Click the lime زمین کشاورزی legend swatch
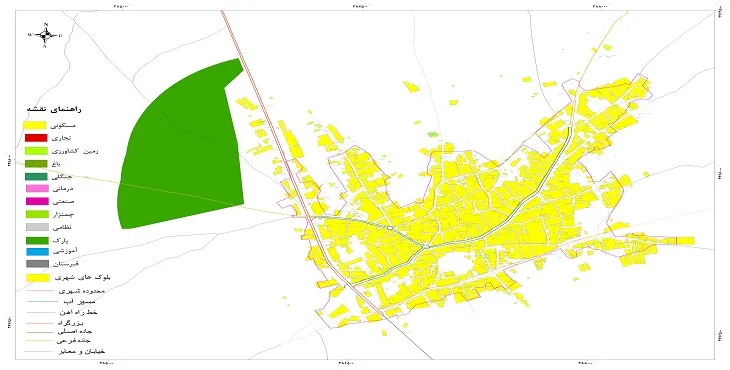The height and width of the screenshot is (370, 730). pyautogui.click(x=36, y=151)
